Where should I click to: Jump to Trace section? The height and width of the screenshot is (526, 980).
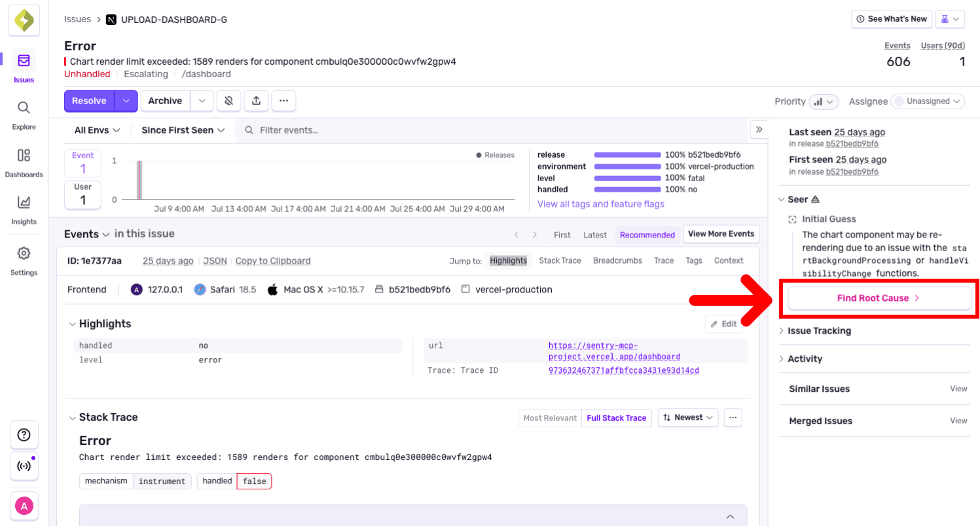(664, 260)
